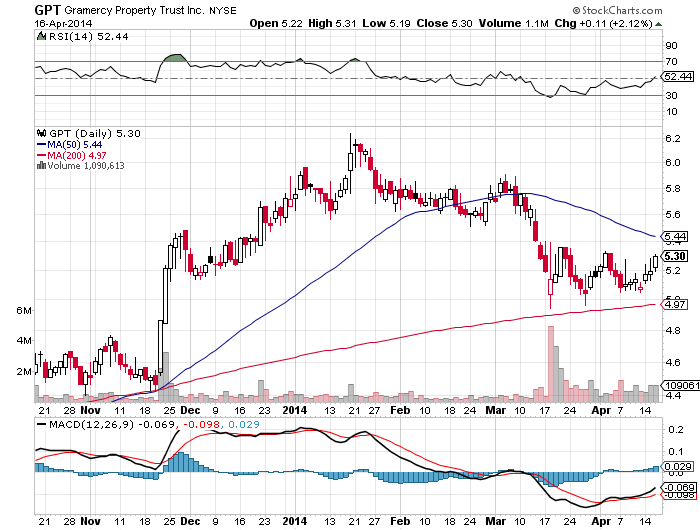Click 'Nov' on the price chart date axis

coord(91,410)
